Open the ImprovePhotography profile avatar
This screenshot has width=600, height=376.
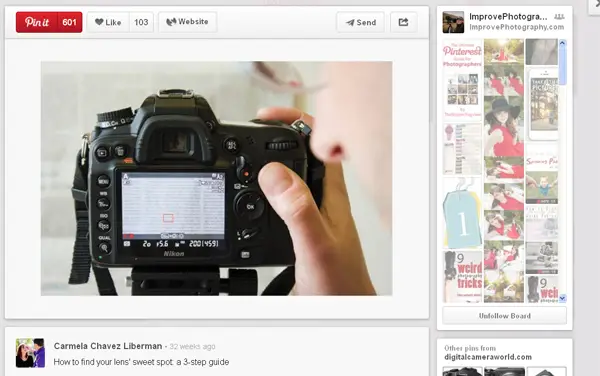click(x=453, y=22)
